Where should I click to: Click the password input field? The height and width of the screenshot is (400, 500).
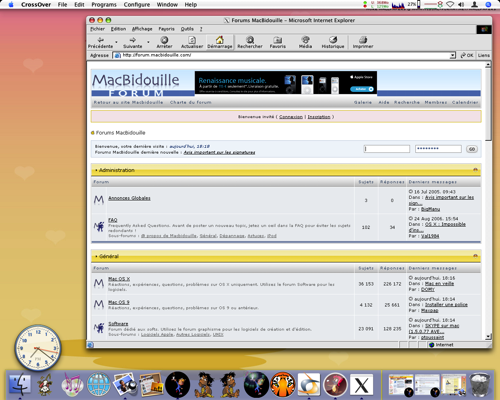click(438, 149)
